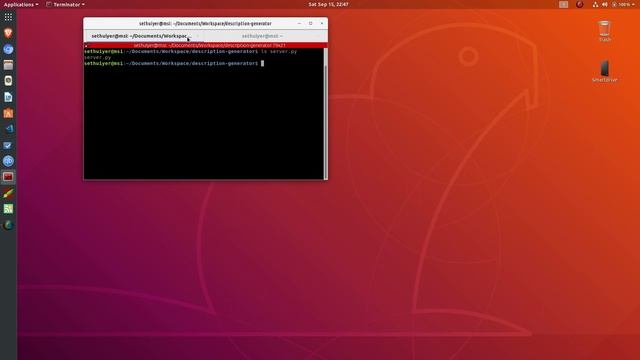Open the Applications menu
Screen dimensions: 640x360
pos(21,4)
